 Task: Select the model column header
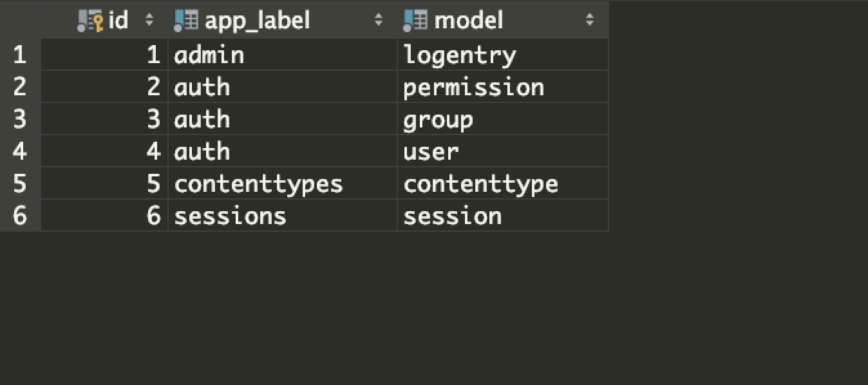point(503,20)
